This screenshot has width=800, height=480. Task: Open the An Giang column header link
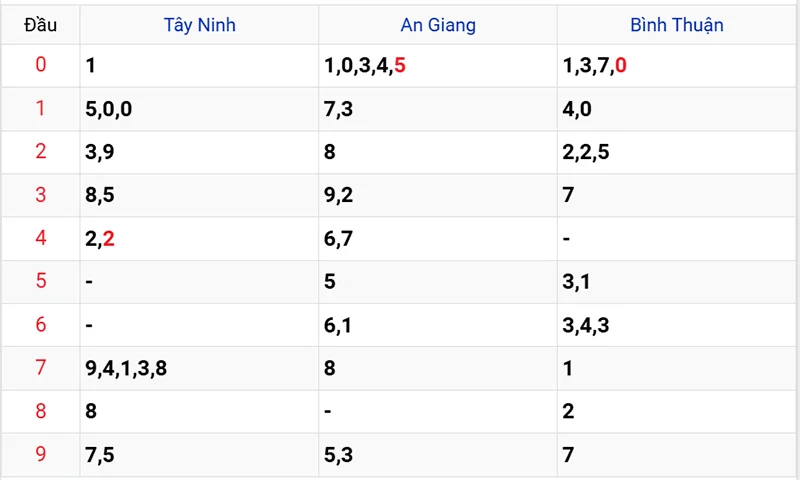(x=438, y=25)
